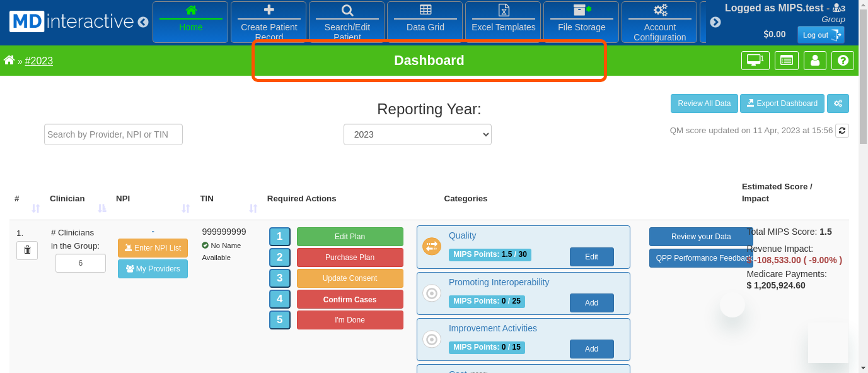Click the Search by Provider, NPI or TIN field
The width and height of the screenshot is (868, 373).
(x=113, y=134)
